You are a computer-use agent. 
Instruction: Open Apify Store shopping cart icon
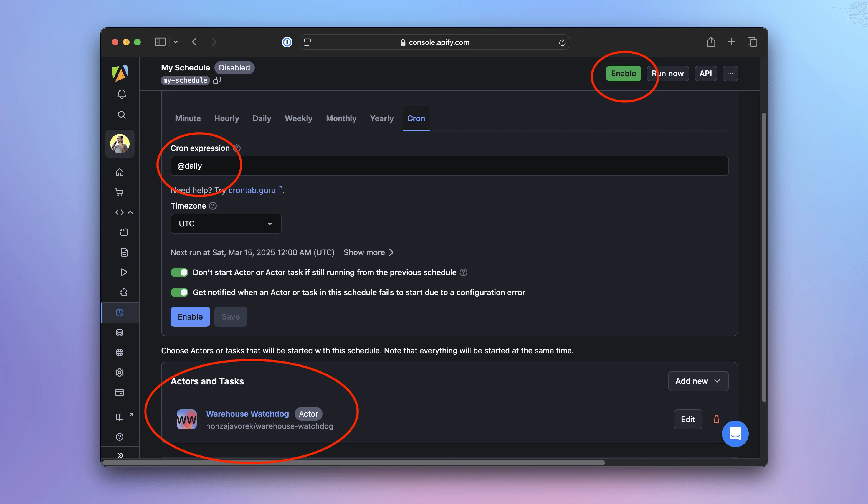tap(120, 192)
